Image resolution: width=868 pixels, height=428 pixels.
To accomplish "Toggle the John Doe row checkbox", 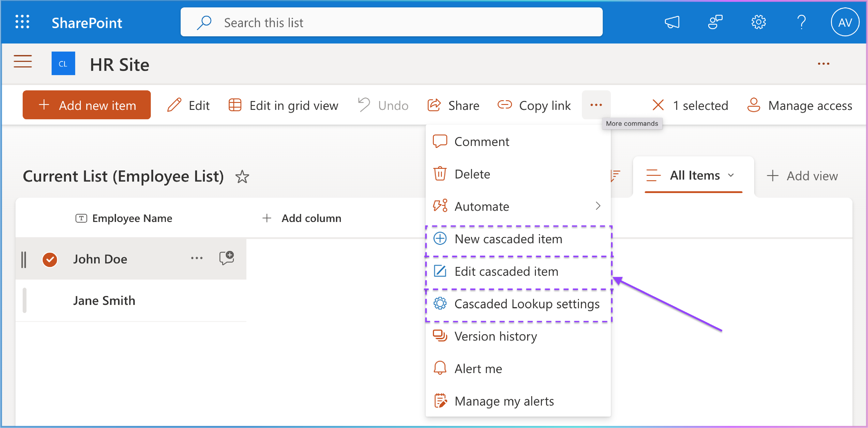I will [x=50, y=260].
